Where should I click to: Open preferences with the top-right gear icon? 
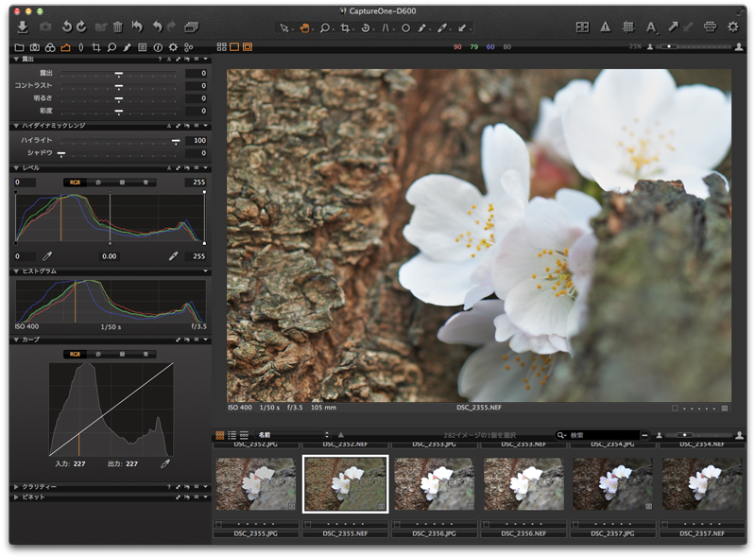point(733,27)
